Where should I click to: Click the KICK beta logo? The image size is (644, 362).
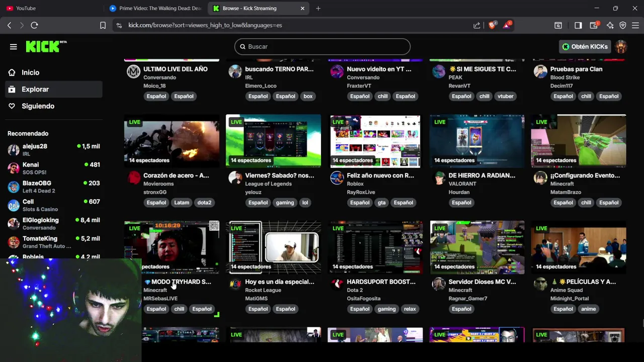click(46, 46)
